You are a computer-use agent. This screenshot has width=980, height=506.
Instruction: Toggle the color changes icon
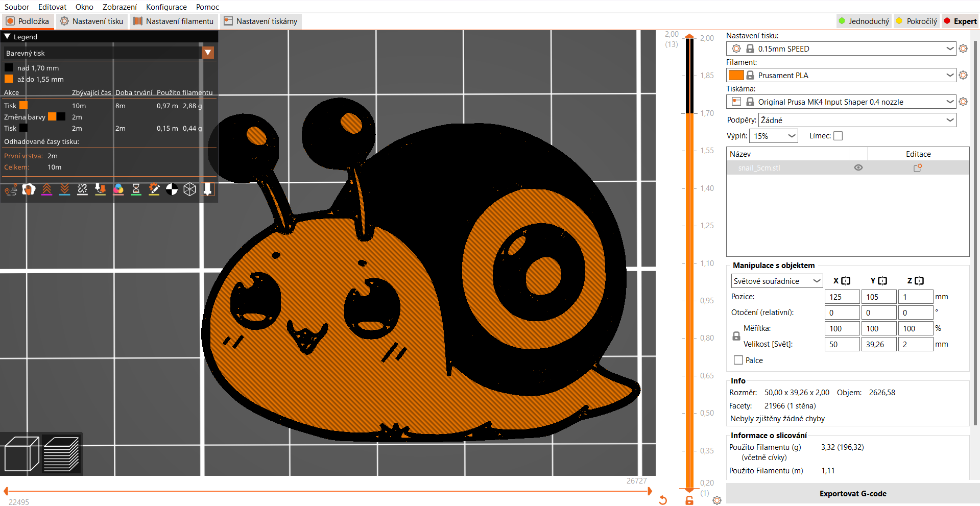(x=118, y=190)
